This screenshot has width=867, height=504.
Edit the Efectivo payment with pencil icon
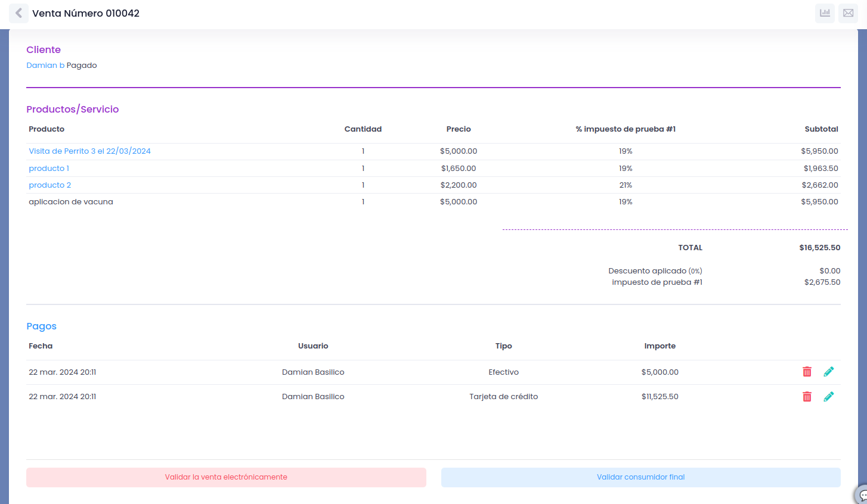pyautogui.click(x=829, y=372)
